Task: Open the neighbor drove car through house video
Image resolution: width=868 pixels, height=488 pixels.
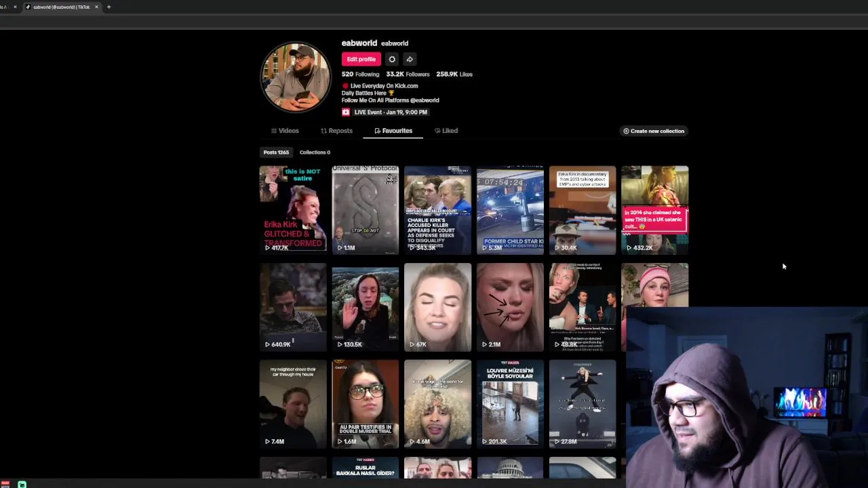Action: pyautogui.click(x=293, y=404)
